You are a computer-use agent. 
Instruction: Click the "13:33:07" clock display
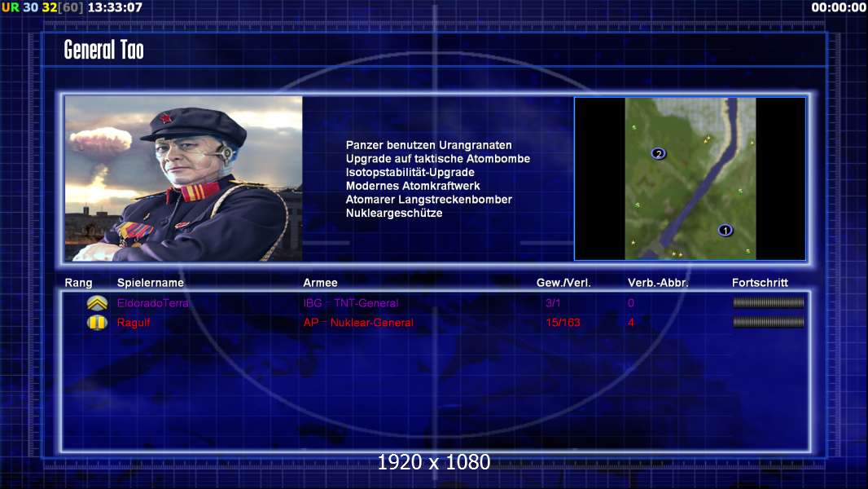click(115, 8)
